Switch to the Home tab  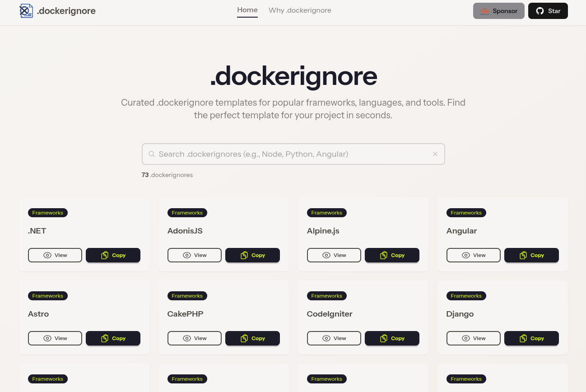tap(247, 9)
